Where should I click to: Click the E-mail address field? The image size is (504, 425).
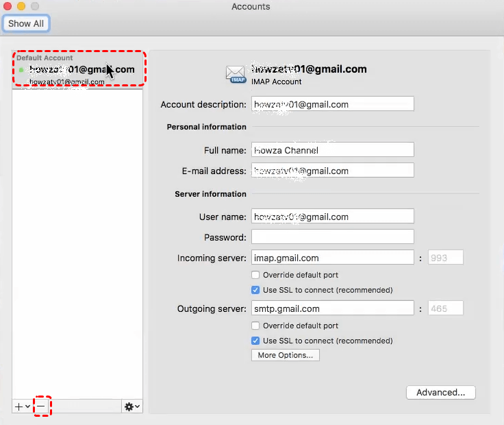[332, 171]
